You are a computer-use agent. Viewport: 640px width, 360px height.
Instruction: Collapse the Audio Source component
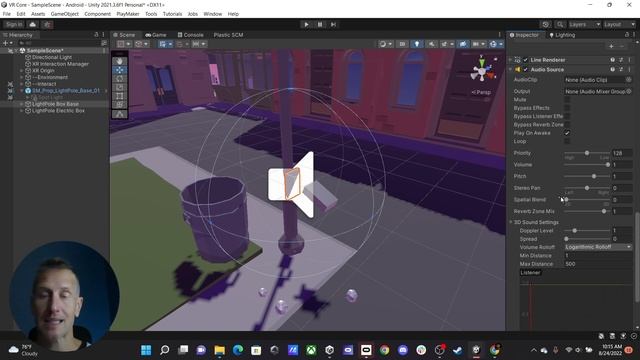[510, 69]
